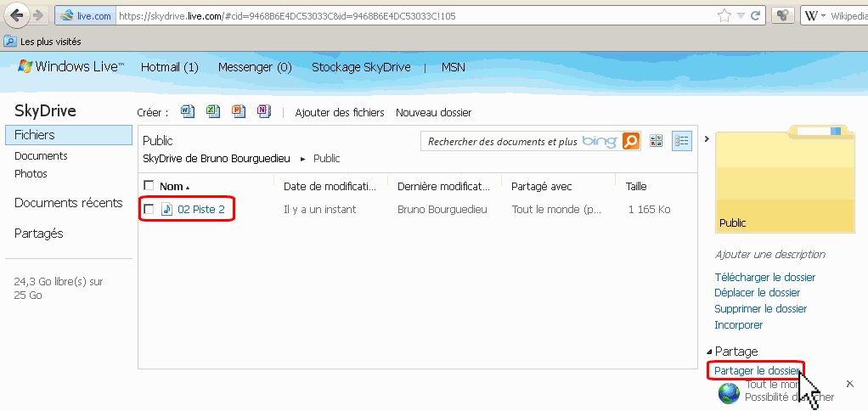The image size is (868, 411).
Task: Toggle the select-all checkbox beside Nom
Action: click(149, 185)
